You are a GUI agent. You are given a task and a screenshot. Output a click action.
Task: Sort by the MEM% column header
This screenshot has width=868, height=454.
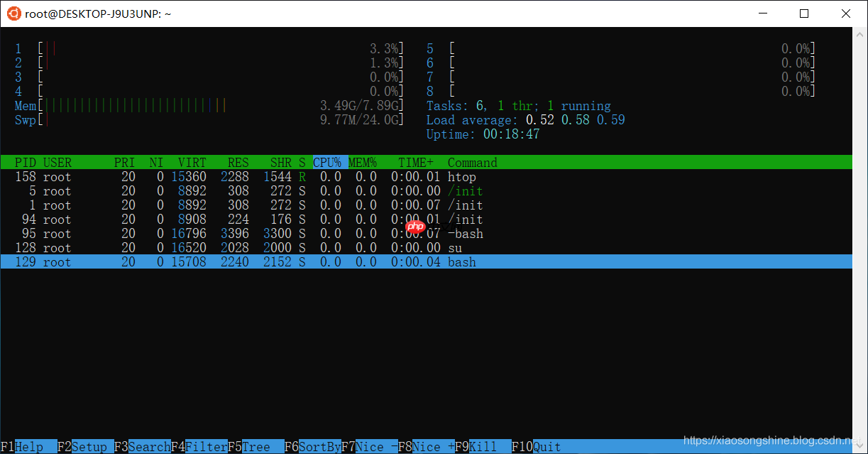[x=363, y=163]
